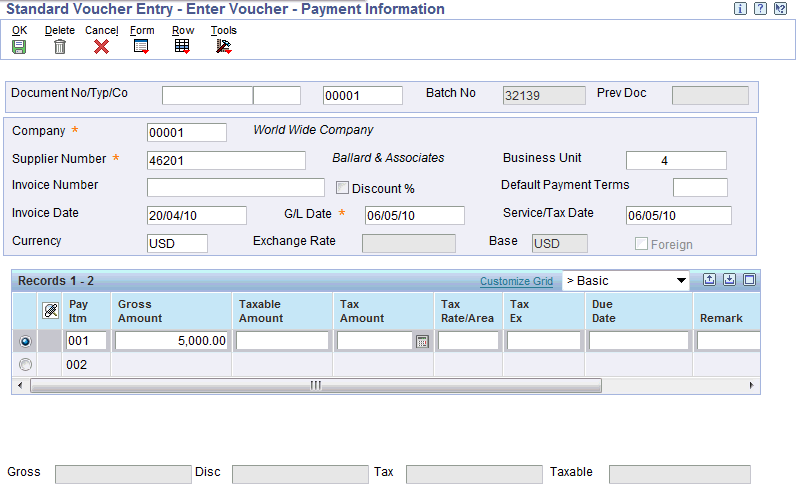
Task: Click the item help pointer icon
Action: pyautogui.click(x=780, y=9)
